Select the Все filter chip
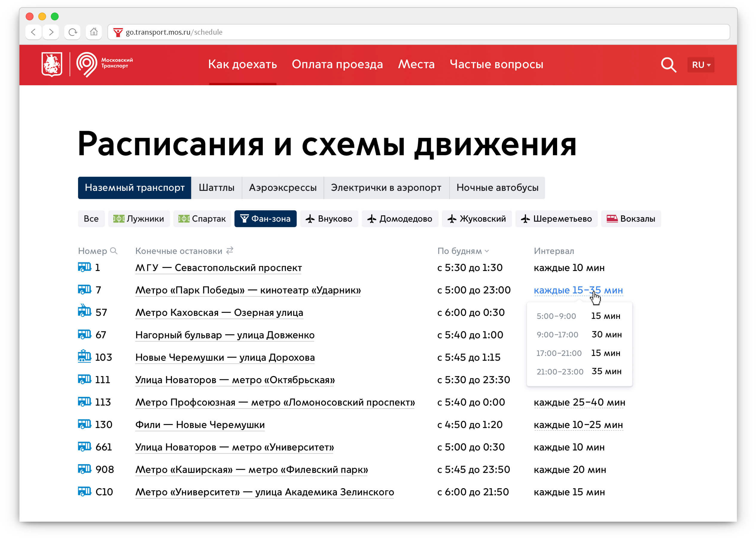This screenshot has height=539, width=756. click(x=91, y=219)
